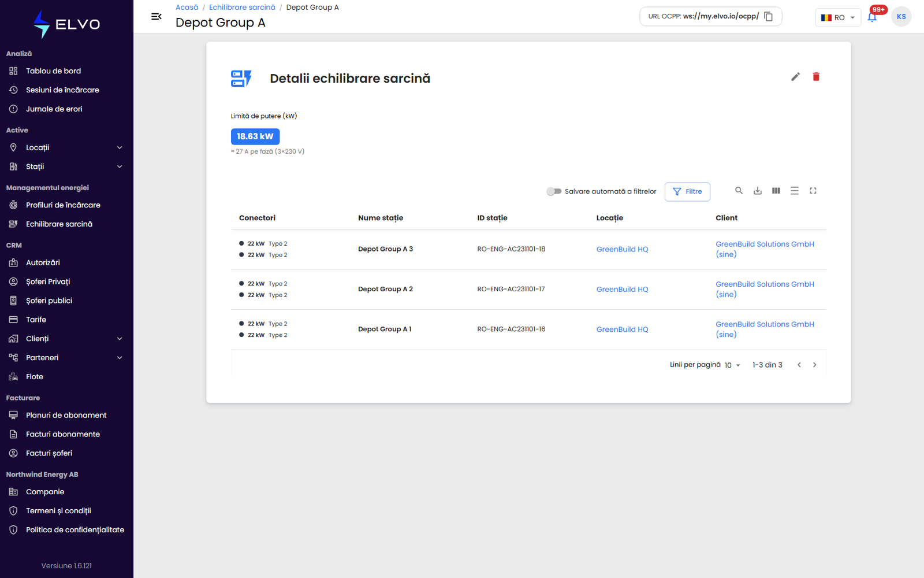Open the RO language dropdown
Image resolution: width=924 pixels, height=578 pixels.
[x=838, y=17]
